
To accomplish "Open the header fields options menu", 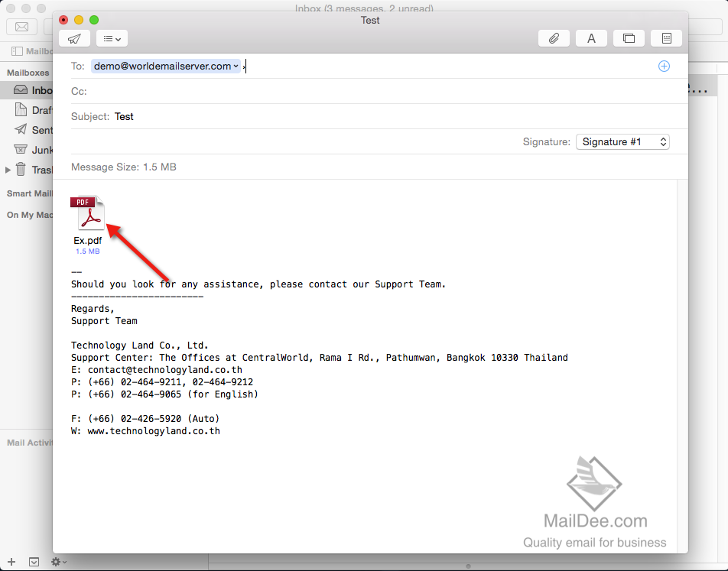I will click(x=109, y=38).
